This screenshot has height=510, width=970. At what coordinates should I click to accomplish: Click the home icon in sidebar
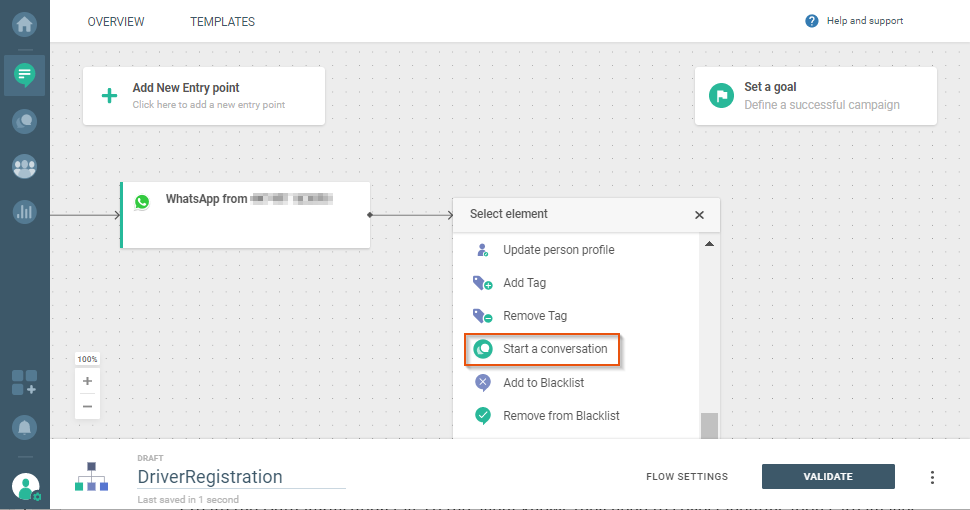click(24, 23)
